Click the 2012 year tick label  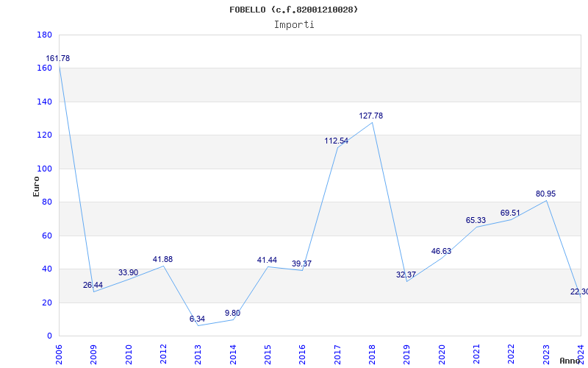(x=163, y=355)
